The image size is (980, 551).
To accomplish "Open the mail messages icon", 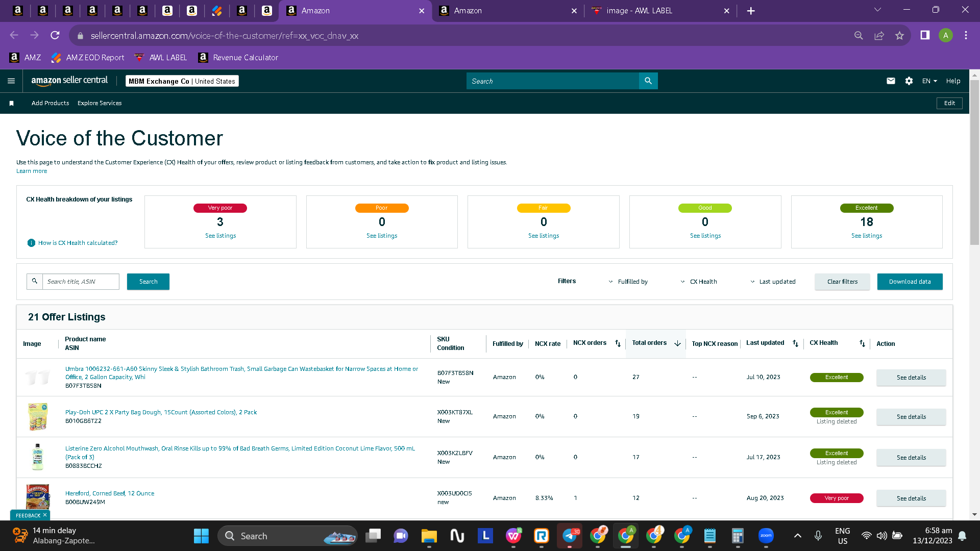I will (x=891, y=81).
